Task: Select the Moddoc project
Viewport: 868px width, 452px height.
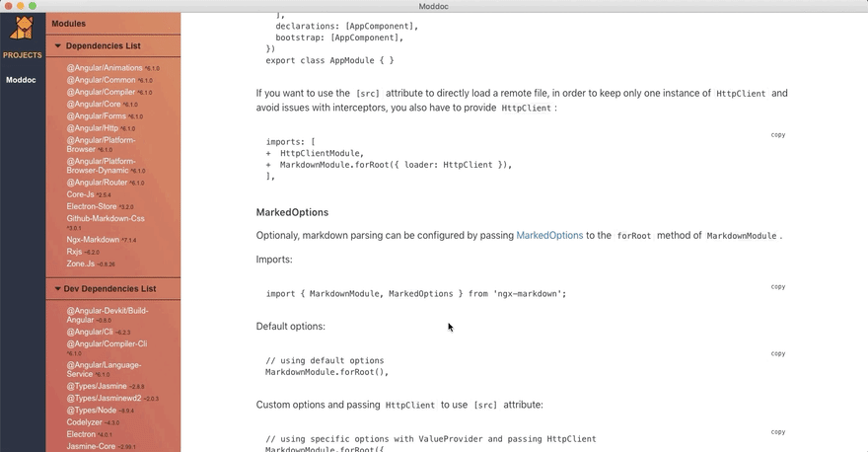Action: [x=21, y=80]
